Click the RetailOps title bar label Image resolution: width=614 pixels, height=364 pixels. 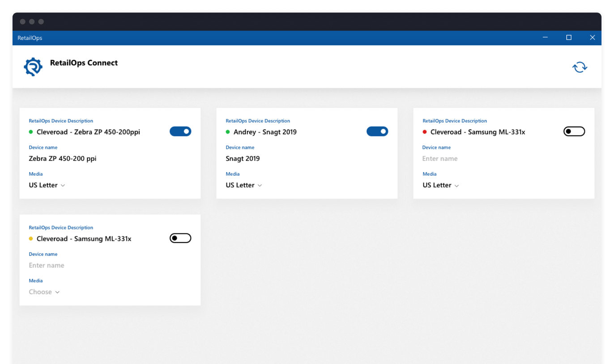pyautogui.click(x=30, y=38)
